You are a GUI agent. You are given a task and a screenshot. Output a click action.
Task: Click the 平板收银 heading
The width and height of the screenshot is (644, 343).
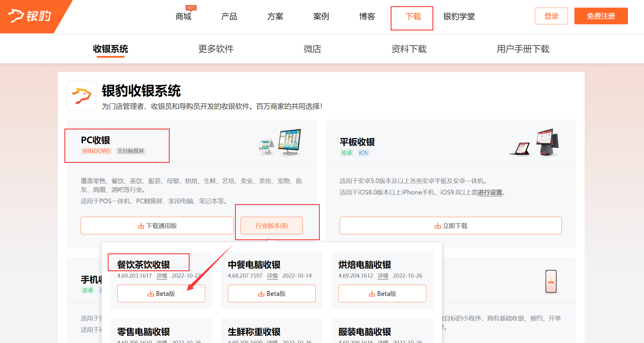[x=357, y=142]
